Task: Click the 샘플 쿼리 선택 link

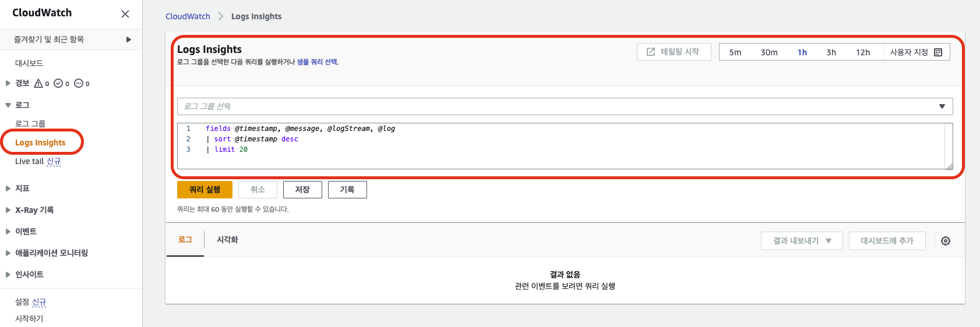Action: pos(317,62)
